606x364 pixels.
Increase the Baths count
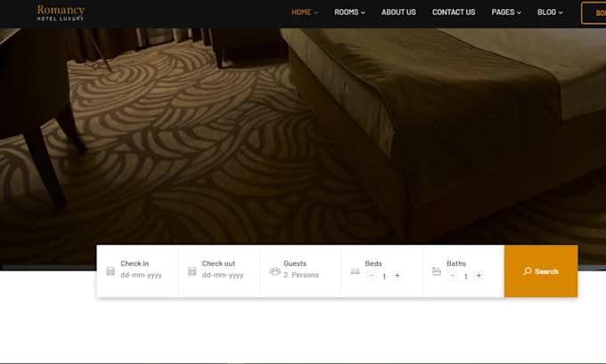[x=479, y=276]
